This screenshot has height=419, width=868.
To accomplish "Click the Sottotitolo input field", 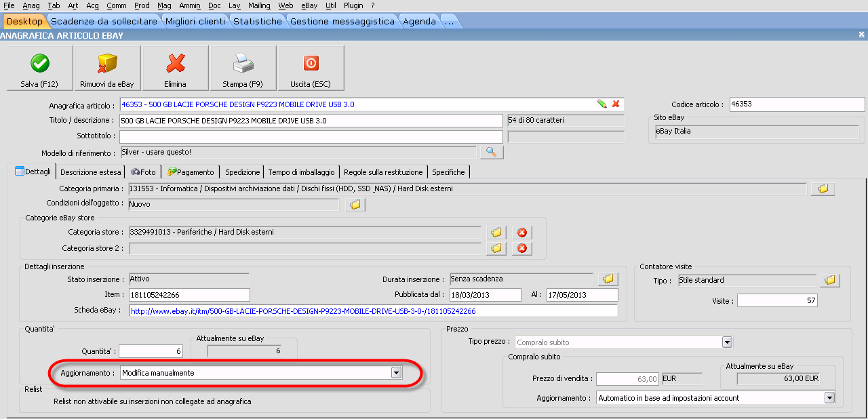I will coord(311,136).
